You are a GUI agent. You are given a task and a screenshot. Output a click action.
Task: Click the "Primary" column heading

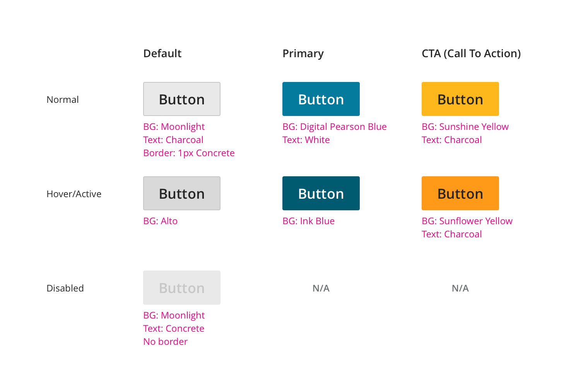303,53
